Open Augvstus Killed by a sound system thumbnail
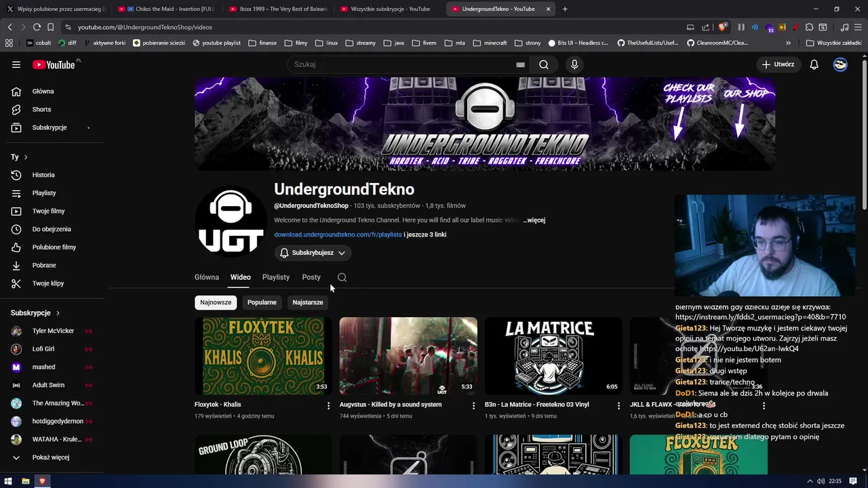This screenshot has width=868, height=488. point(408,356)
